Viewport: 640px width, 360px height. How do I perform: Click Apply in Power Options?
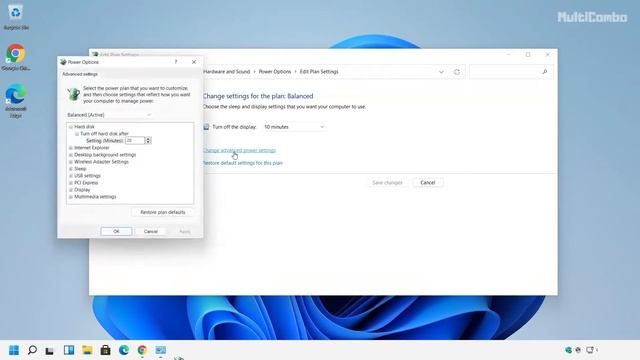tap(185, 231)
